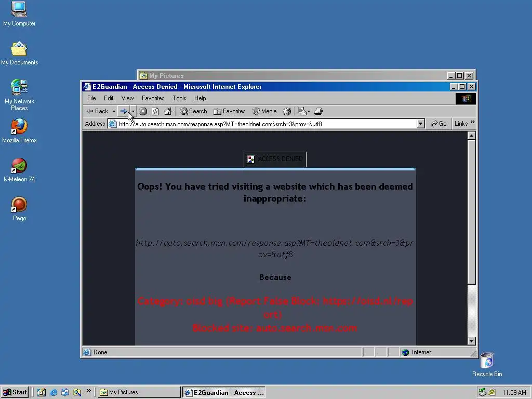Open My Network Places desktop icon
The width and height of the screenshot is (532, 399).
(19, 95)
